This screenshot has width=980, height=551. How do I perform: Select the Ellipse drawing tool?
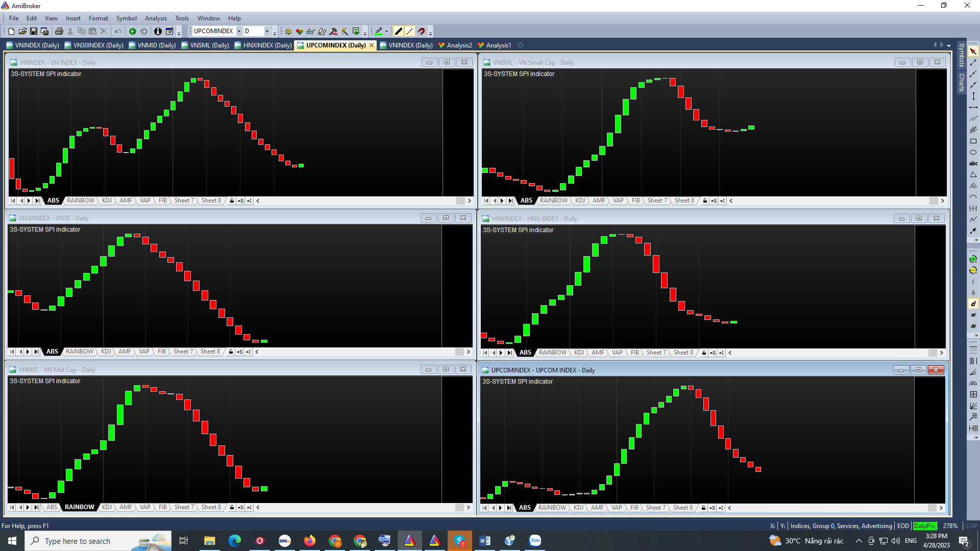click(x=973, y=153)
